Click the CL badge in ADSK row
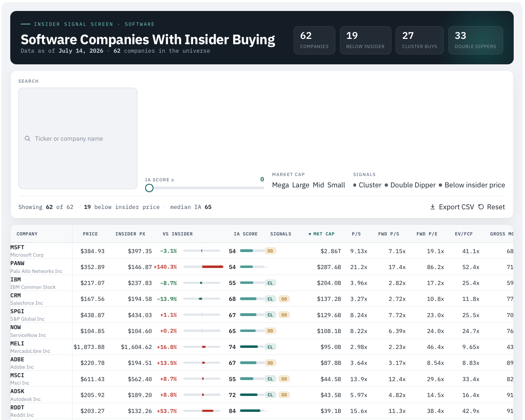525x420 pixels. point(270,395)
